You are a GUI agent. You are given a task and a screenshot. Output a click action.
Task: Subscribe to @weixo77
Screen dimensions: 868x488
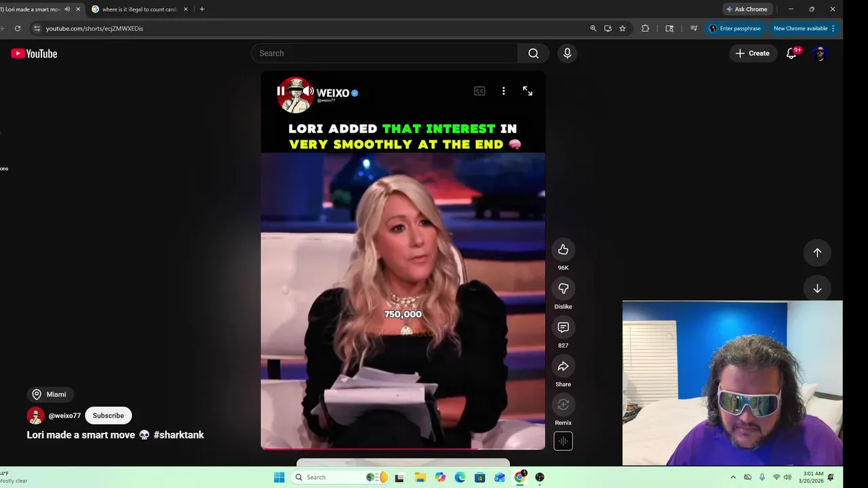click(x=108, y=415)
